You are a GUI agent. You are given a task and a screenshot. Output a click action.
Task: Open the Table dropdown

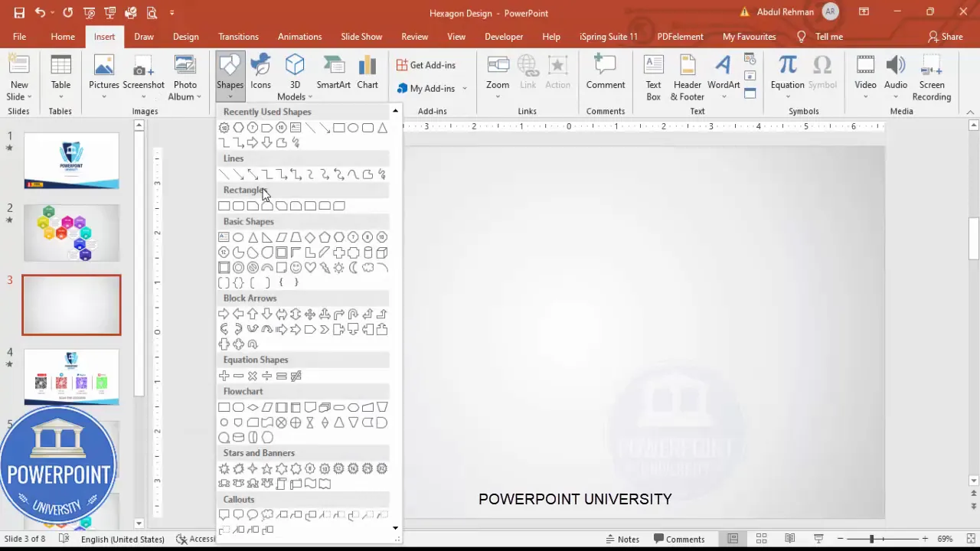point(60,77)
